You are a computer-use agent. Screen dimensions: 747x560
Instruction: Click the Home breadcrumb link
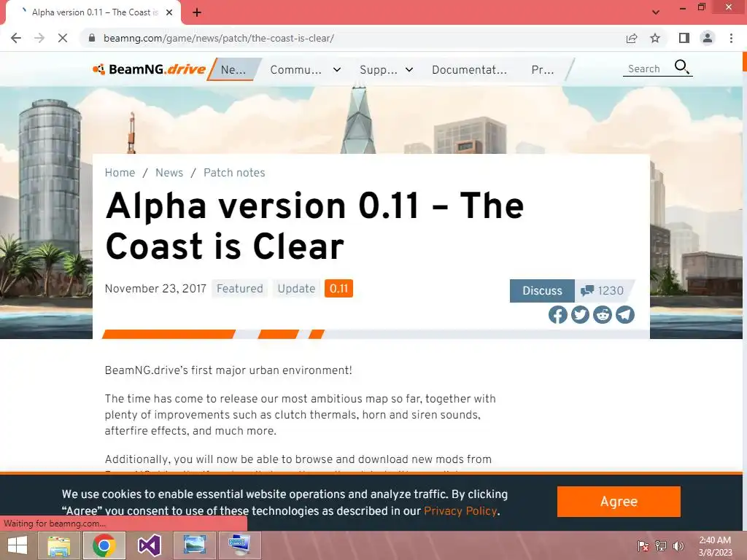coord(120,172)
